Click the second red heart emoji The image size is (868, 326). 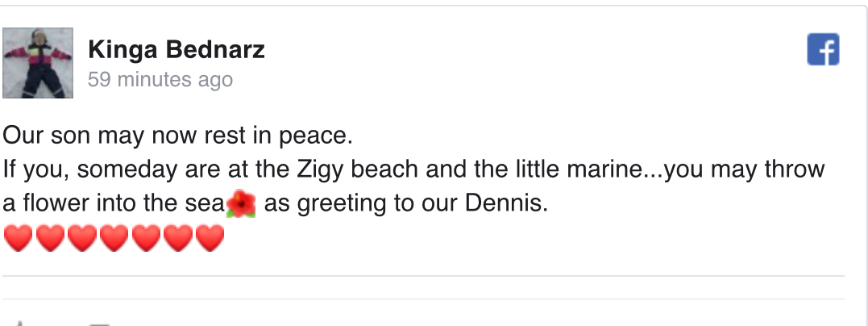50,238
